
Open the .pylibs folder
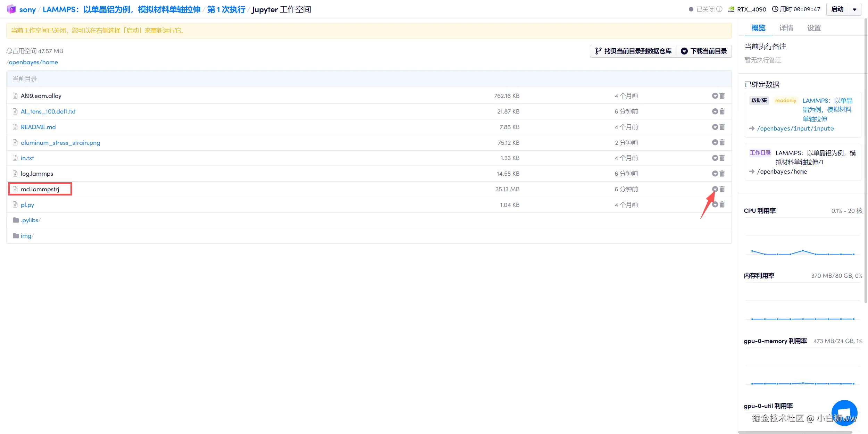pos(30,220)
